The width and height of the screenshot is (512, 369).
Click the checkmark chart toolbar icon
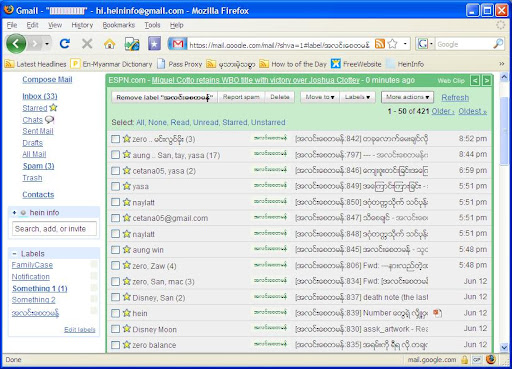pyautogui.click(x=132, y=44)
